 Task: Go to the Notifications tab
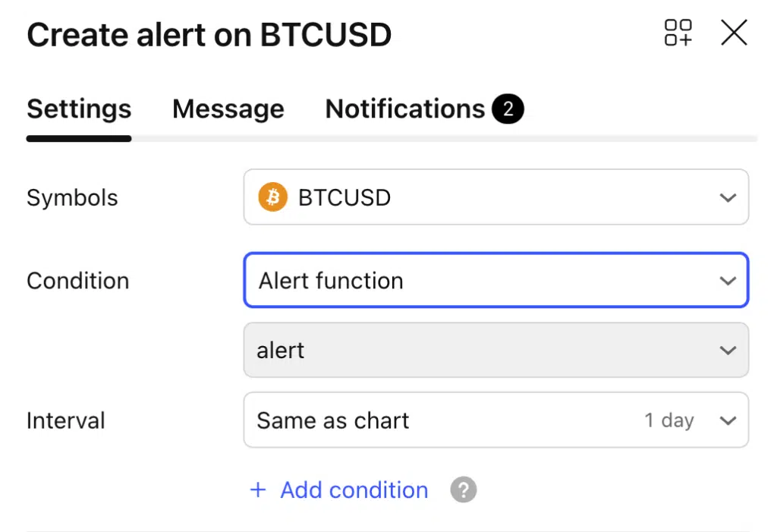(404, 109)
